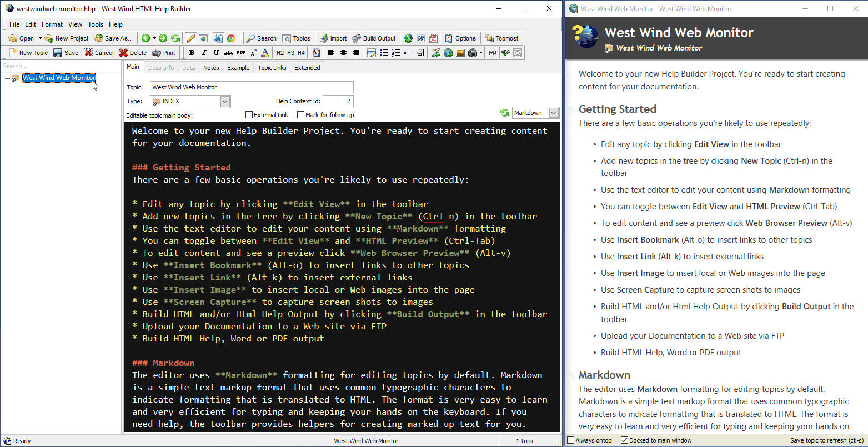Uncheck Docked to main window
This screenshot has height=447, width=868.
click(x=624, y=440)
